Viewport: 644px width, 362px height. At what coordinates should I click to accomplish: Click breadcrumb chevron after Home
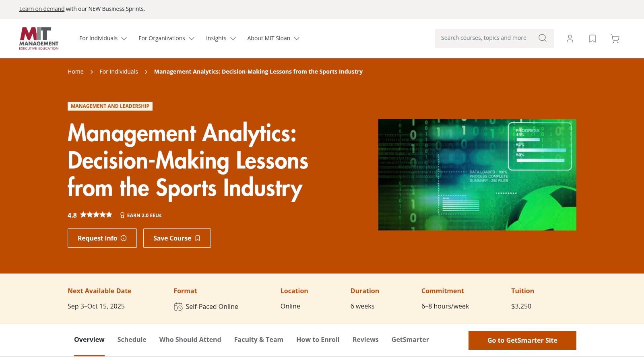(x=92, y=72)
